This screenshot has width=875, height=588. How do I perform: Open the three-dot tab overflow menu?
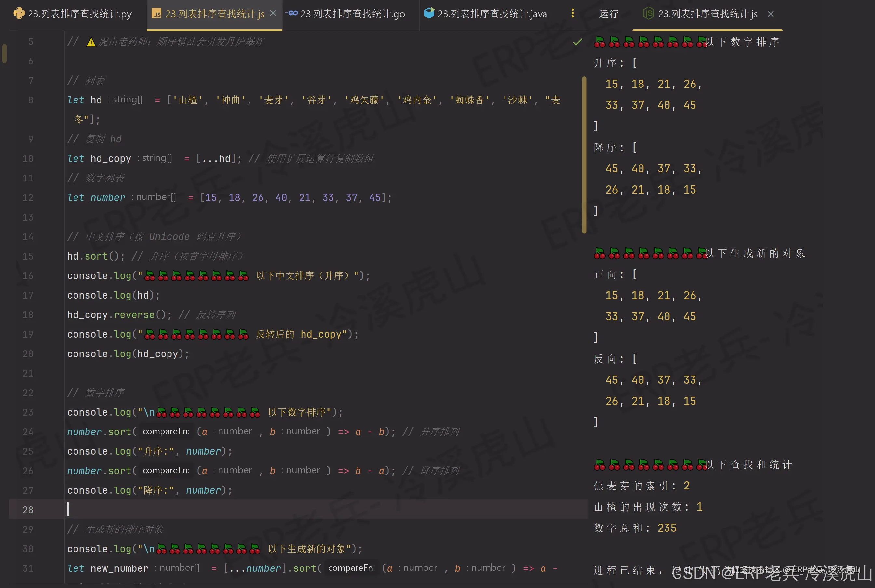[573, 14]
